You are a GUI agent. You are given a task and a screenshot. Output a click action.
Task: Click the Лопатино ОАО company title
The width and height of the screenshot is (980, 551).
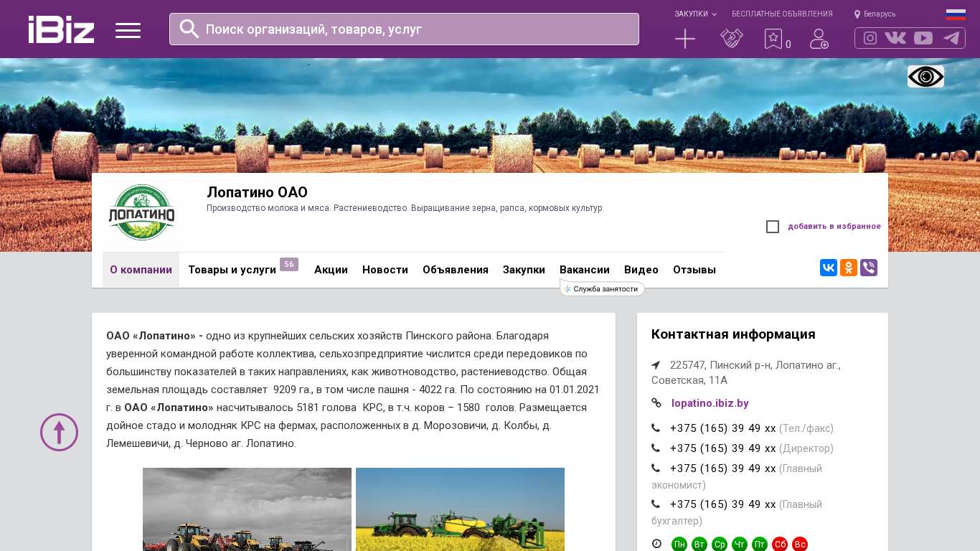click(257, 192)
